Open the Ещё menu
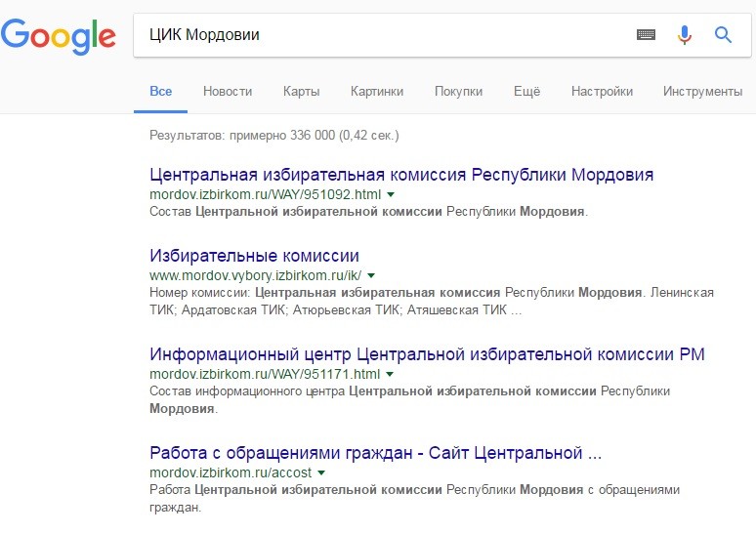This screenshot has width=756, height=534. [x=527, y=91]
